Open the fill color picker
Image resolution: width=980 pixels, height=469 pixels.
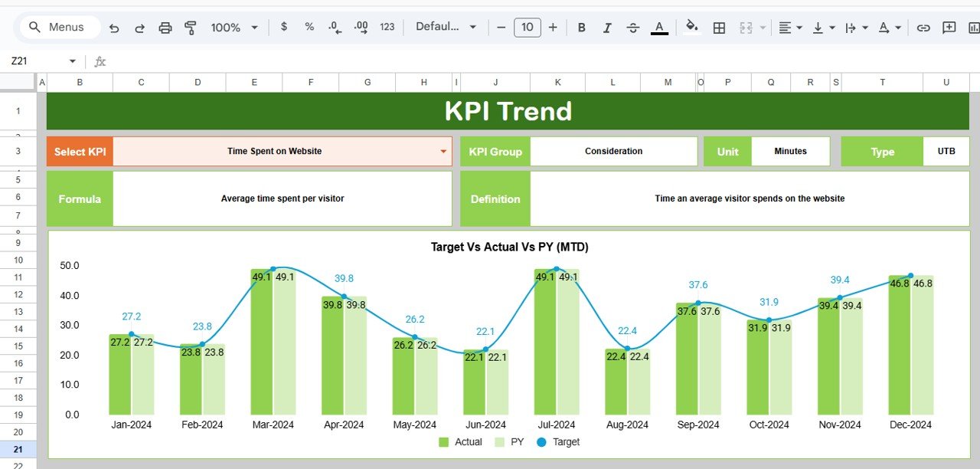(691, 28)
